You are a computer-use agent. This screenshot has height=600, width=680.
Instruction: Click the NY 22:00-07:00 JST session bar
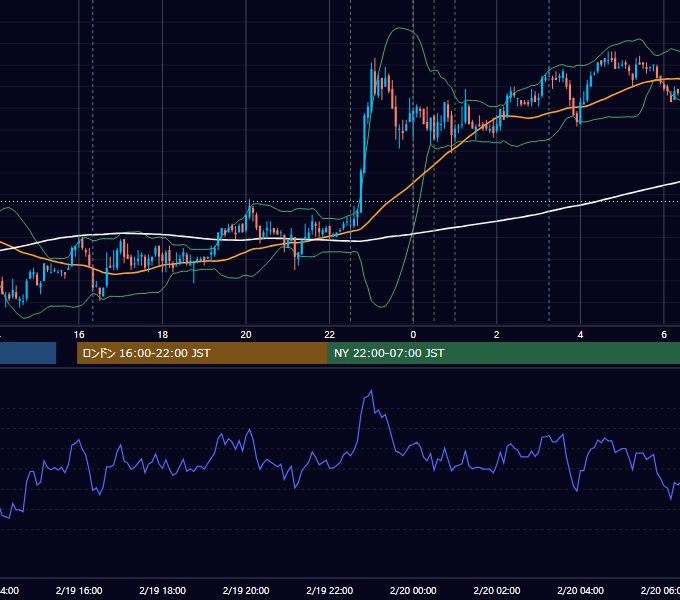(x=503, y=353)
